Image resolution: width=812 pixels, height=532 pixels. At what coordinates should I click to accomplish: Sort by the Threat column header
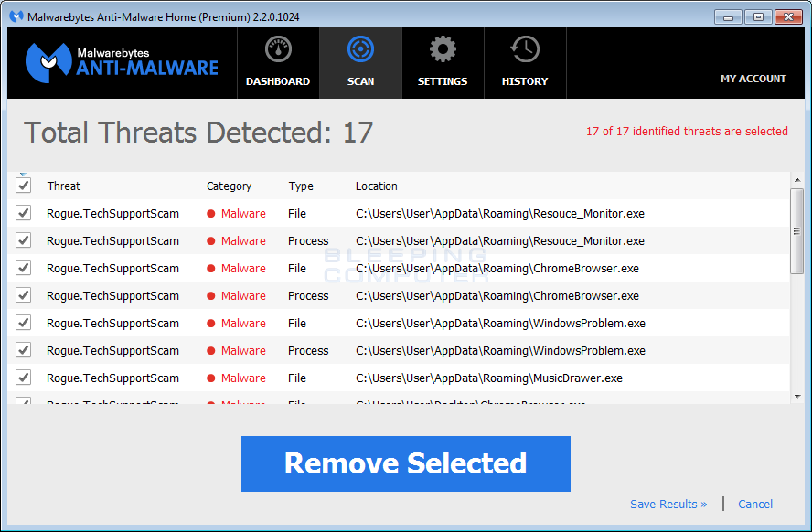pos(64,186)
